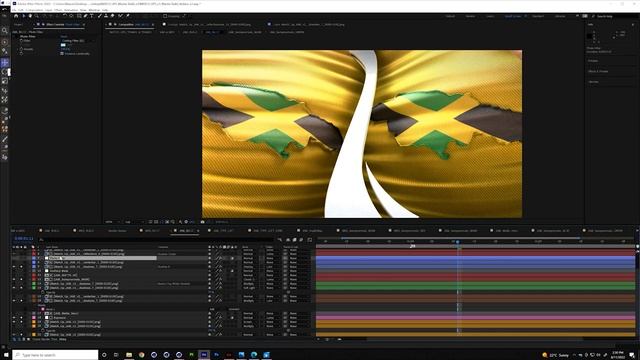640x360 pixels.
Task: Select the Zoom tool in the top toolbar
Action: 36,16
